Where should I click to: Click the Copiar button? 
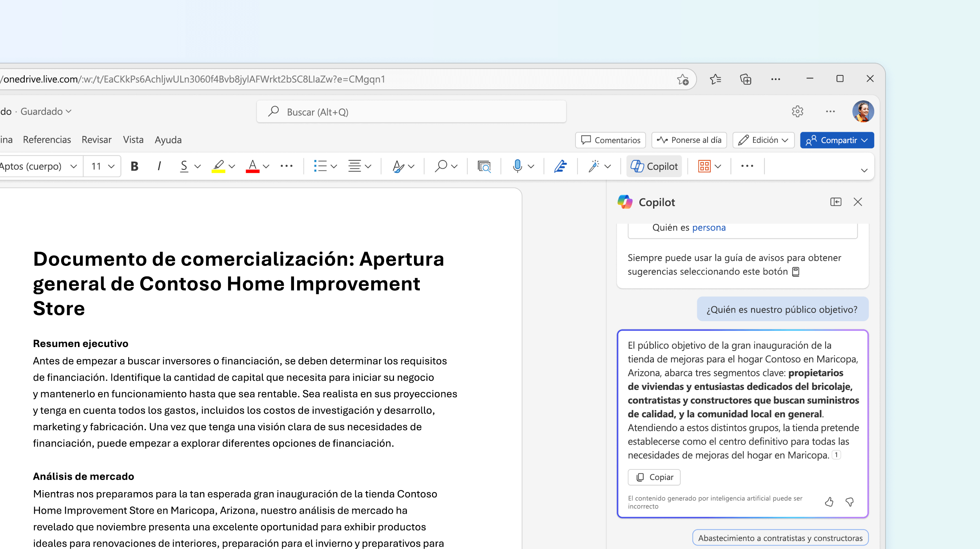click(654, 477)
